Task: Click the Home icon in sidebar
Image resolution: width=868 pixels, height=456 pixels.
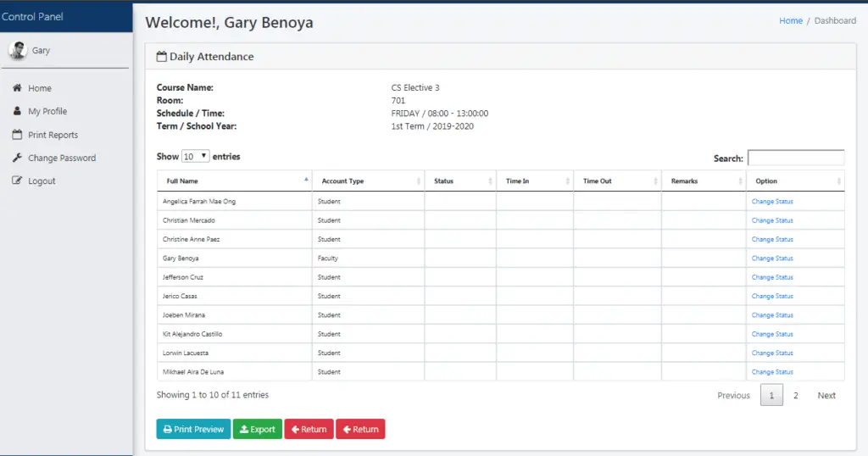Action: point(17,88)
